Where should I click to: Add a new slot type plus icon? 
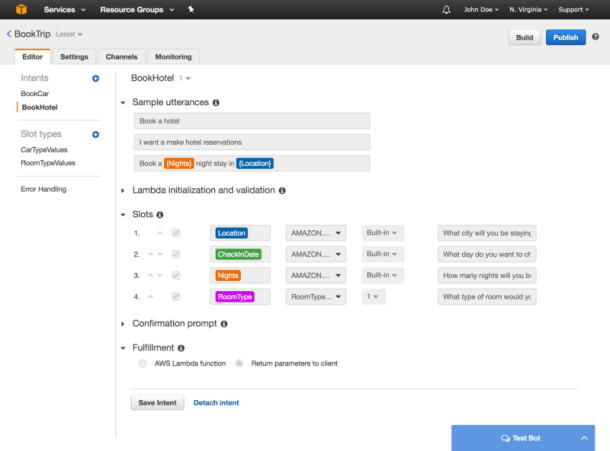click(95, 134)
